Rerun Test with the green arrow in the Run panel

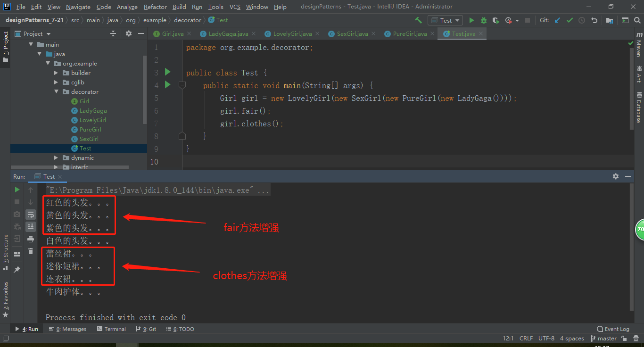coord(17,190)
